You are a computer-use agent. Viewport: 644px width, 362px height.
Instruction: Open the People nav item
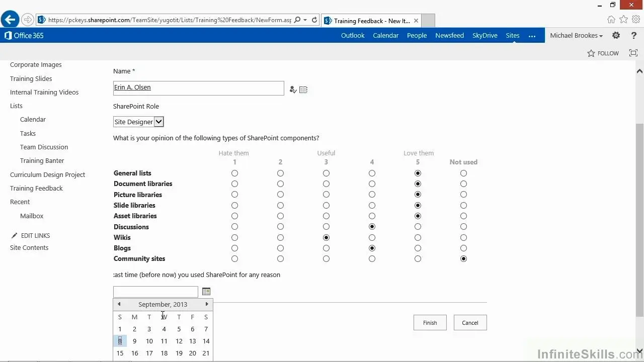417,35
